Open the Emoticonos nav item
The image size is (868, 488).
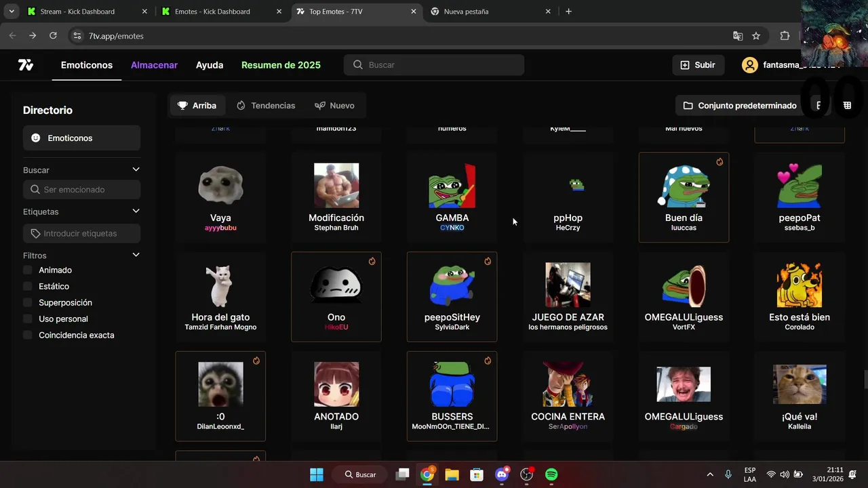[87, 65]
